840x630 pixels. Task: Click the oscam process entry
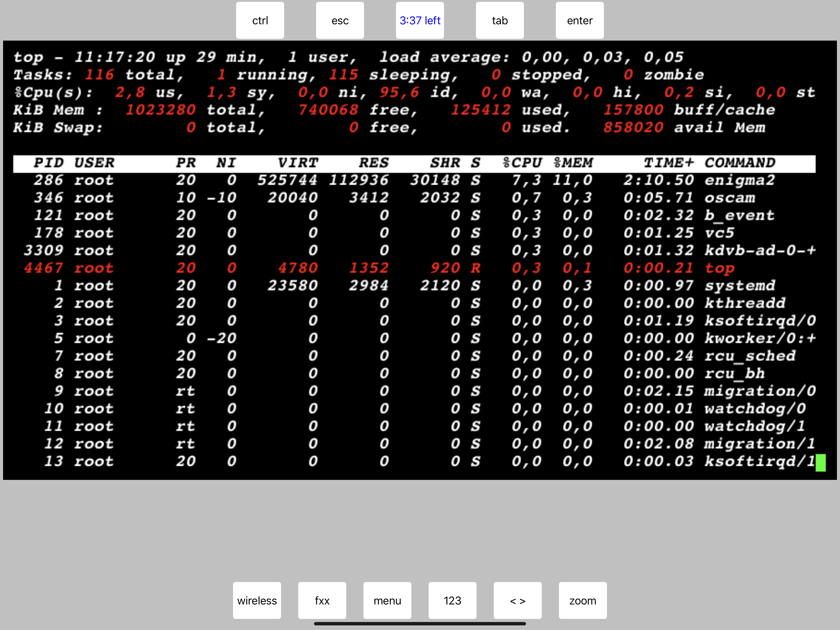tap(730, 198)
